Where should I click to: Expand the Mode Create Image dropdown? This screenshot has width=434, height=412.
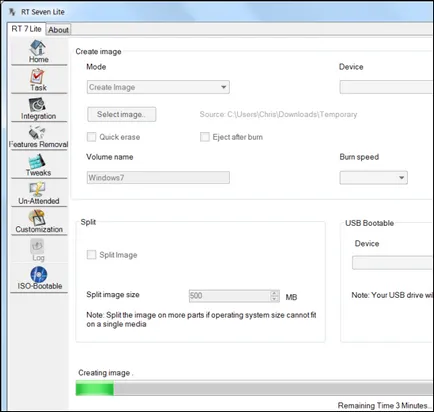(x=158, y=87)
